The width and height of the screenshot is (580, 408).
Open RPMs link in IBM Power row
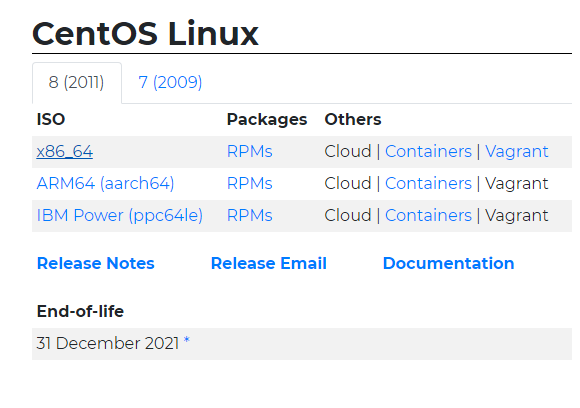coord(250,215)
